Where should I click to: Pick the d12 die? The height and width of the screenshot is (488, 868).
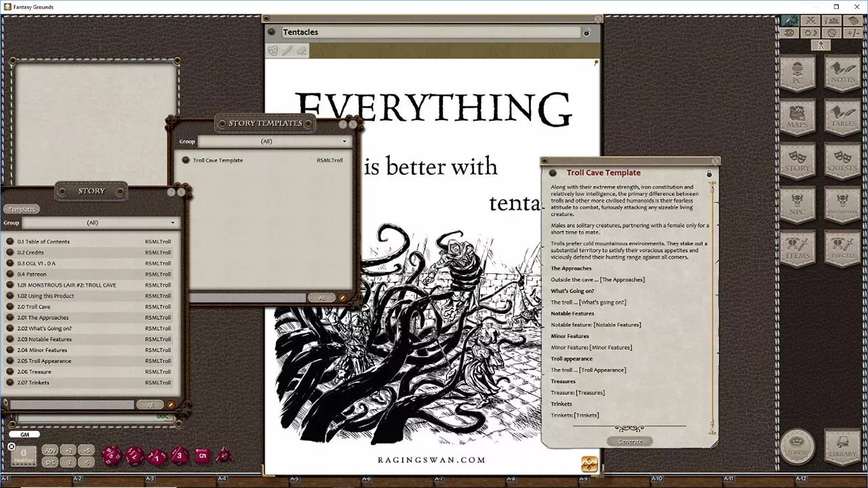coord(134,456)
